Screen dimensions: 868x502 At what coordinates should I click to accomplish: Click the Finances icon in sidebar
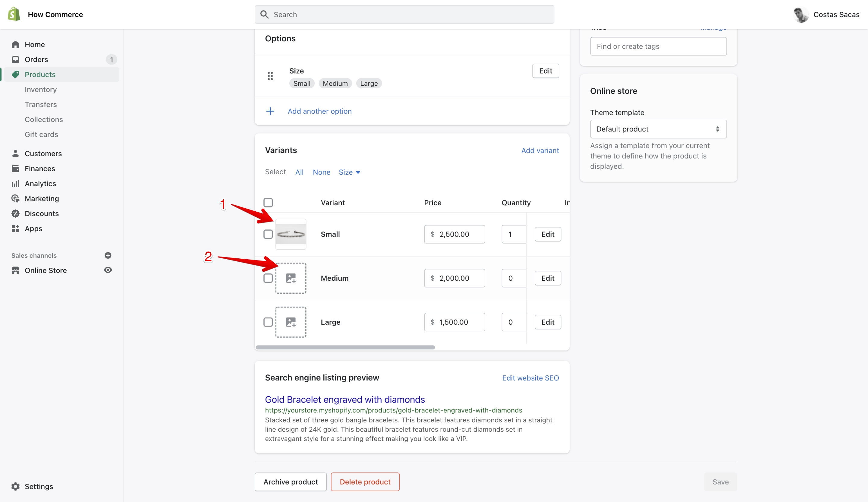click(x=15, y=169)
